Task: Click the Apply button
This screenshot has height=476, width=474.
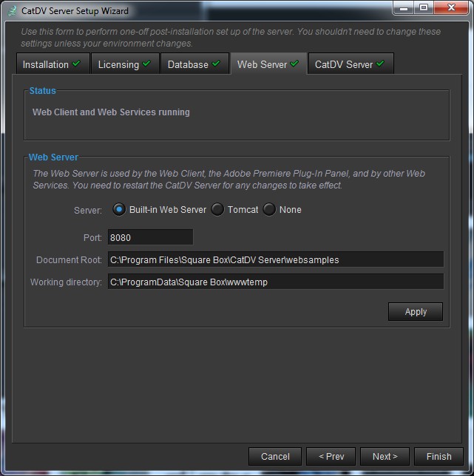Action: (x=416, y=311)
